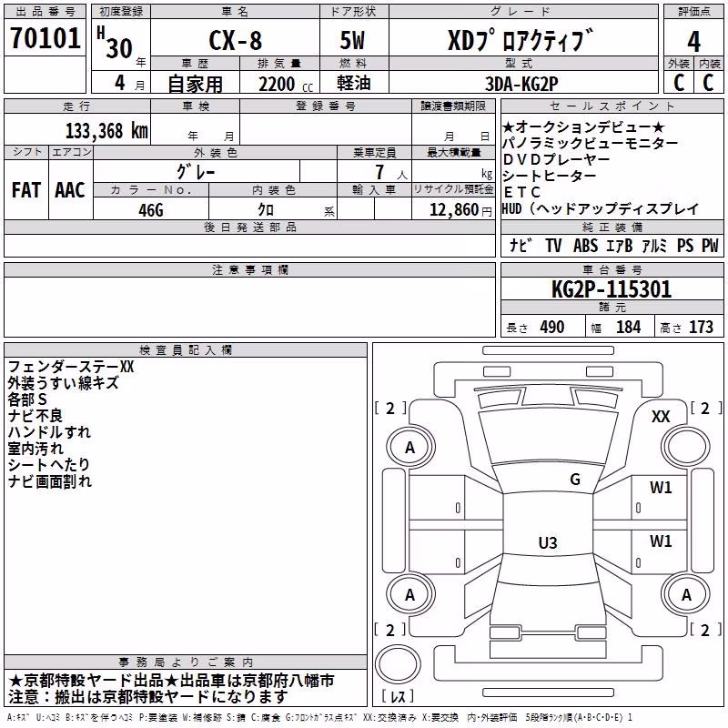Click the "車台番号" header
Screen dimensions: 728x728
pos(612,269)
